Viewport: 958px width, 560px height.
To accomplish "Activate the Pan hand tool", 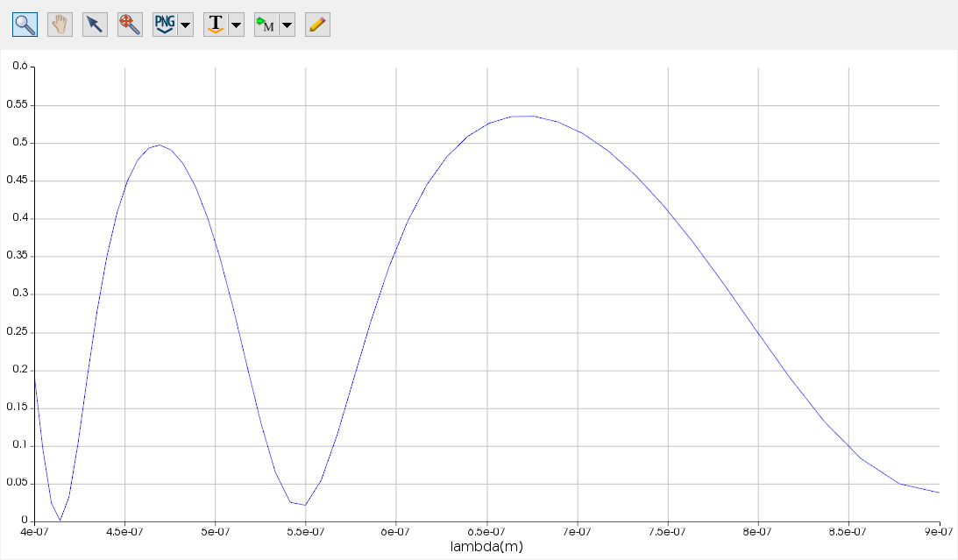I will click(x=60, y=25).
